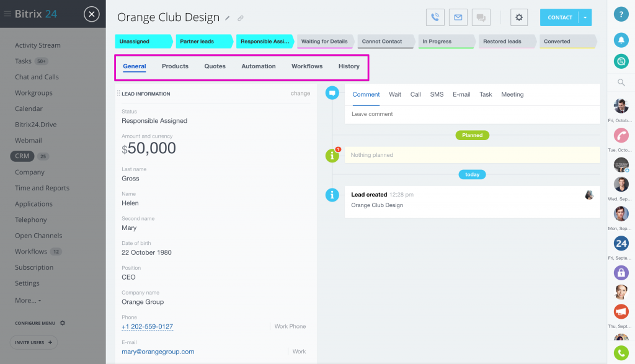The image size is (635, 364).
Task: Search contacts with magnifier icon
Action: tap(621, 82)
